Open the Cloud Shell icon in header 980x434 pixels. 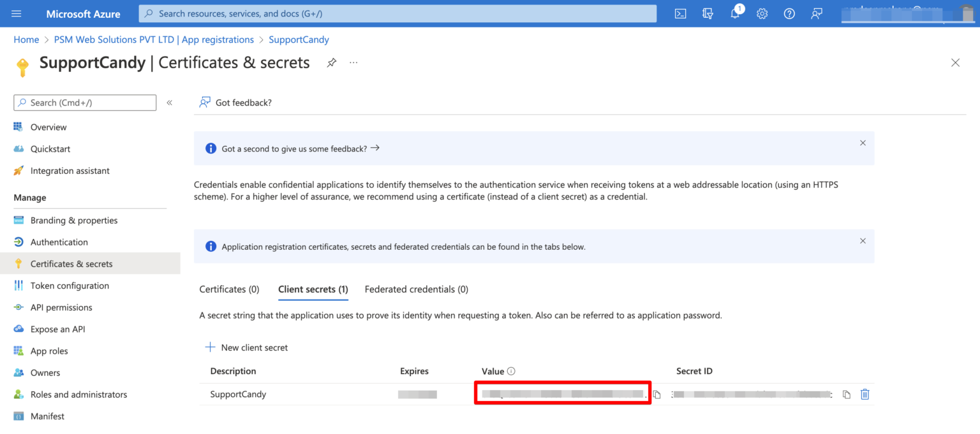(681, 13)
